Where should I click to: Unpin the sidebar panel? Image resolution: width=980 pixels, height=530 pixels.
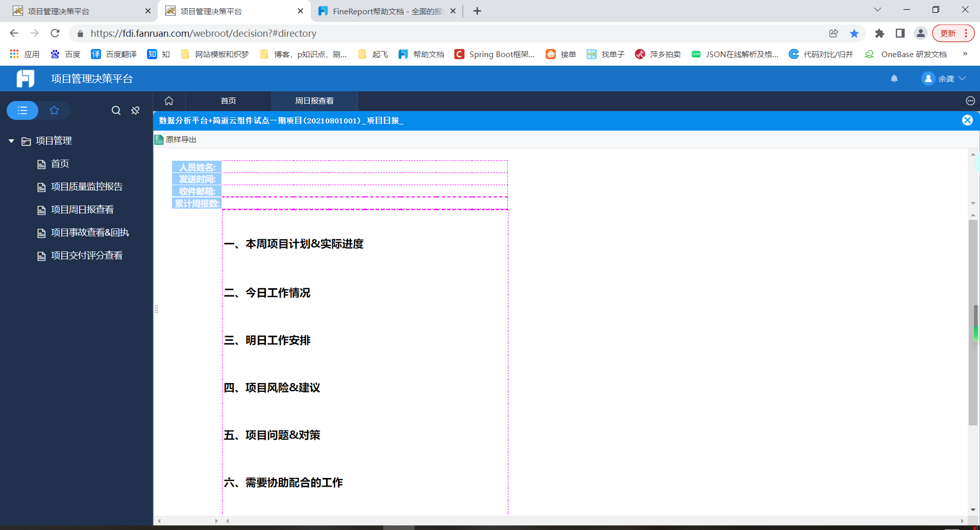click(x=135, y=110)
